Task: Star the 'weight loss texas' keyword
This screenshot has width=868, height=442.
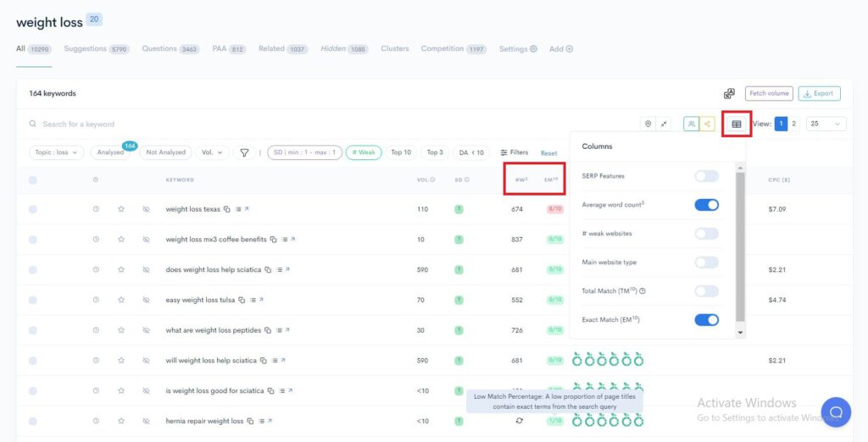Action: [x=121, y=209]
